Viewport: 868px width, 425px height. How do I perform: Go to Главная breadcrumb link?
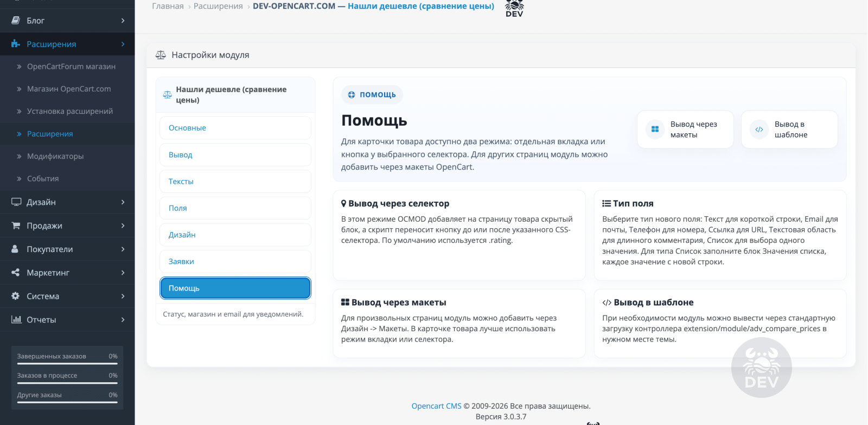click(168, 6)
